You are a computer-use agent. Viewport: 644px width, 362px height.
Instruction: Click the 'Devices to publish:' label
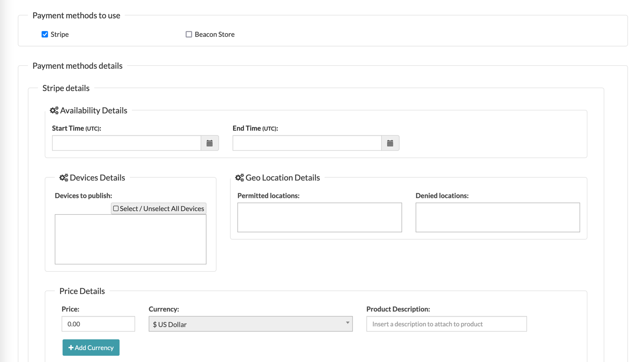coord(83,196)
